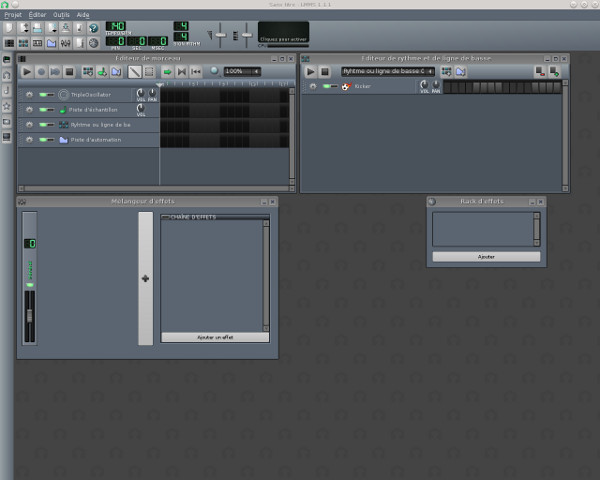
Task: Open the TripleOscillator track gear menu
Action: pos(29,95)
